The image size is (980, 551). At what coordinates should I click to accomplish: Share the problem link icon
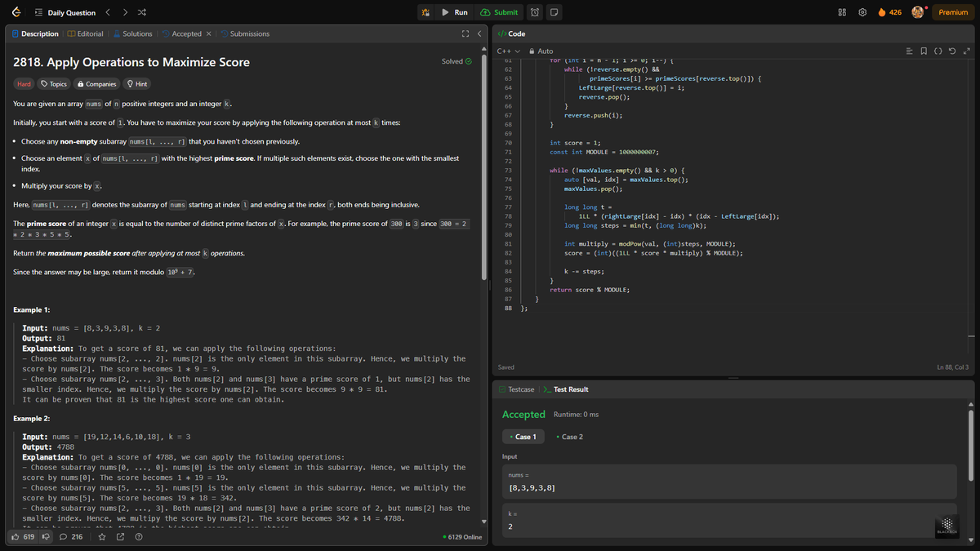120,536
